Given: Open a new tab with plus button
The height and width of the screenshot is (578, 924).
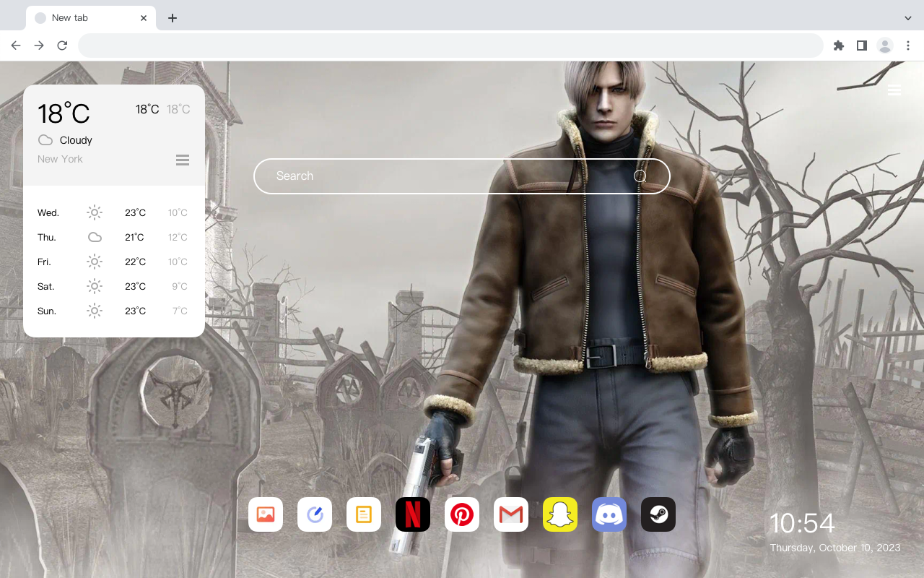Looking at the screenshot, I should 172,18.
